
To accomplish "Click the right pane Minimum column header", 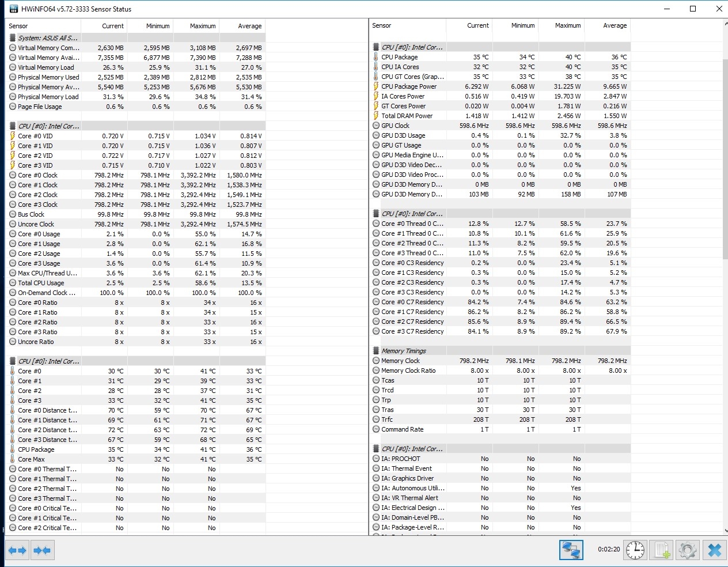I will point(515,25).
